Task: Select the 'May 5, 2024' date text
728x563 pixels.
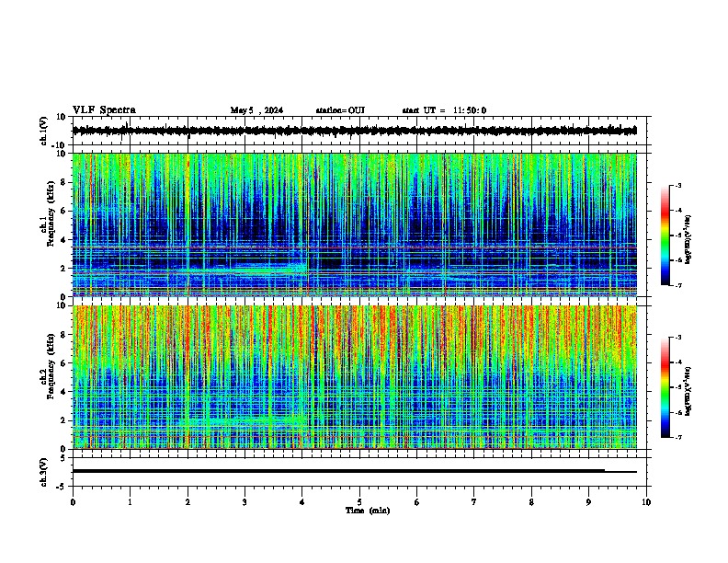Action: [256, 110]
